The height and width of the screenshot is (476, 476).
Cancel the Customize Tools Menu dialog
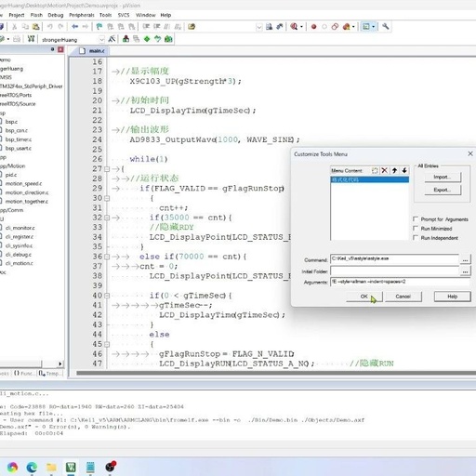pyautogui.click(x=403, y=297)
